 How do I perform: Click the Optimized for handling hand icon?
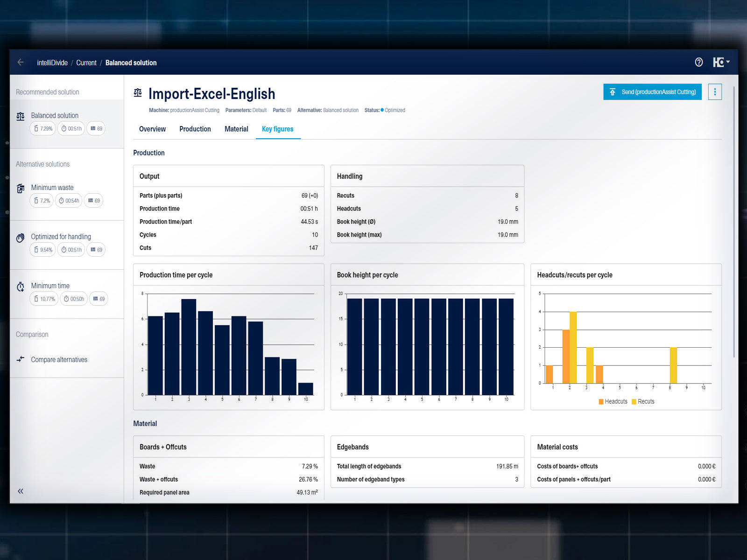(21, 238)
